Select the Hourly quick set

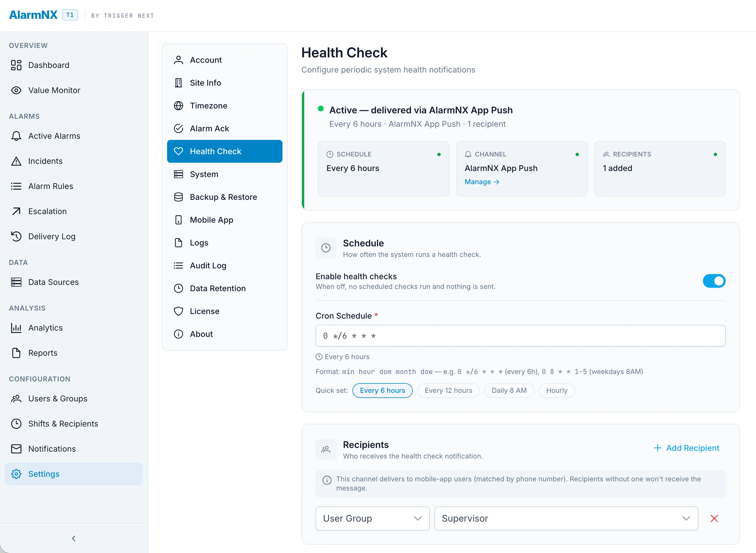point(557,391)
